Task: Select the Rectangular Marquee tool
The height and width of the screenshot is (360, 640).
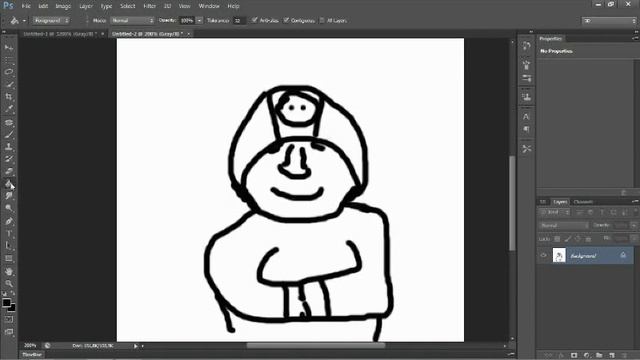Action: pos(9,60)
